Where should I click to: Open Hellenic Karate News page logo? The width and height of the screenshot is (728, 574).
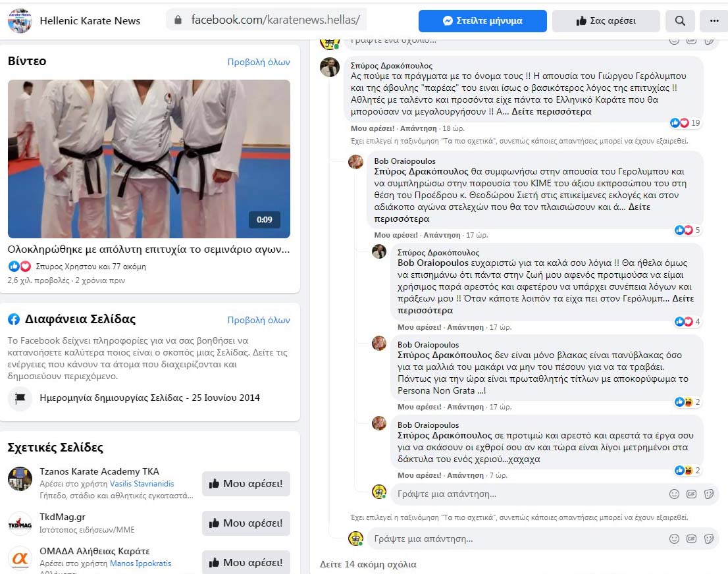click(20, 21)
